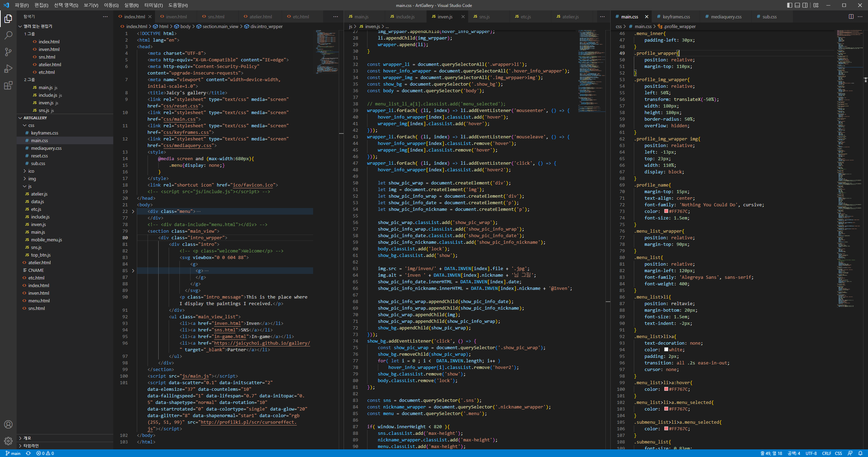Click #FF767C swatch under .profile_name
868x457 pixels.
coord(666,211)
